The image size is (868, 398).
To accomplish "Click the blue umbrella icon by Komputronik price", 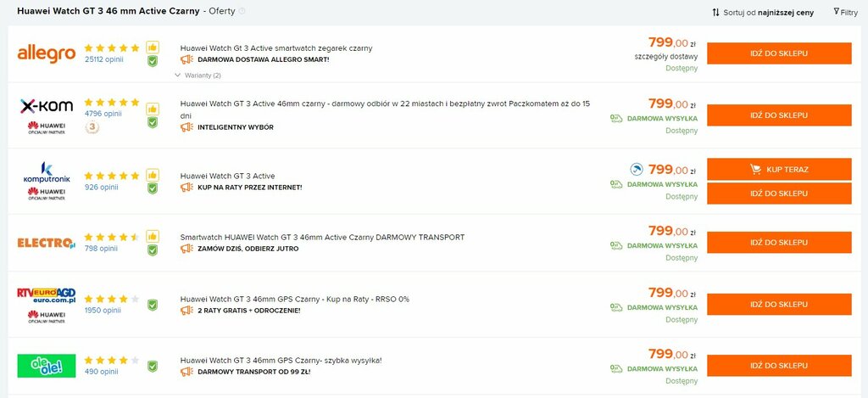I will (637, 169).
